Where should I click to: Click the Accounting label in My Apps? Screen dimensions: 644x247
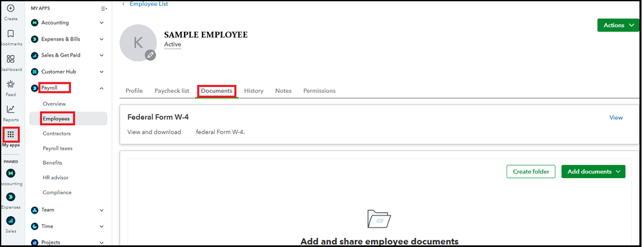pyautogui.click(x=55, y=23)
